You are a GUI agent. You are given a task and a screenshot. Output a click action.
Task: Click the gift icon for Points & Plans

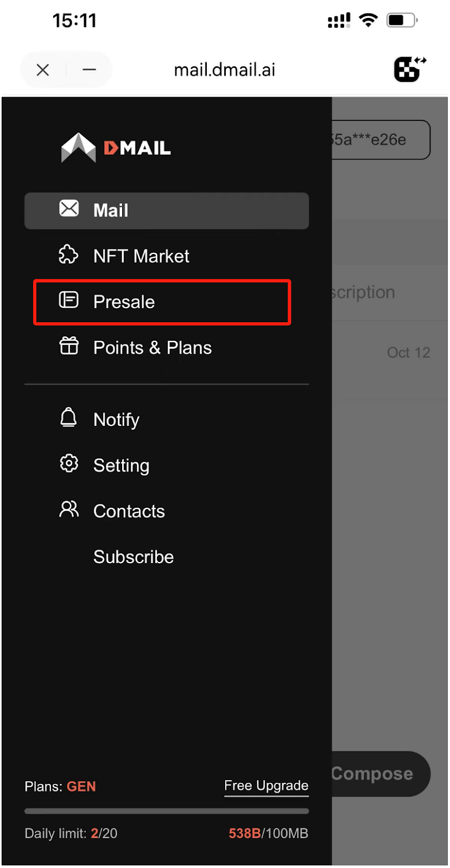pyautogui.click(x=69, y=346)
